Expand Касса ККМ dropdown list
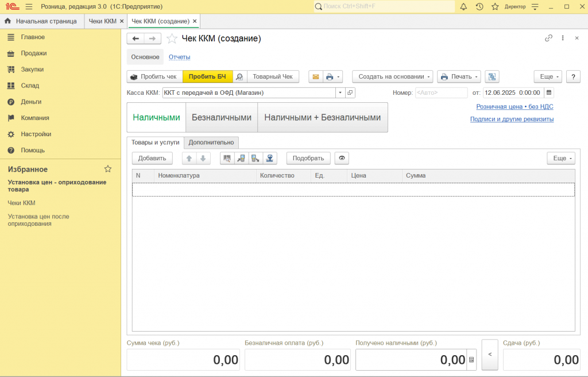 pyautogui.click(x=340, y=93)
